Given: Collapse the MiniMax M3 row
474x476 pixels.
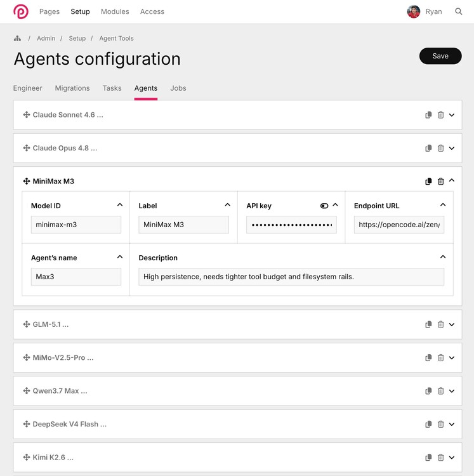Looking at the screenshot, I should click(452, 180).
